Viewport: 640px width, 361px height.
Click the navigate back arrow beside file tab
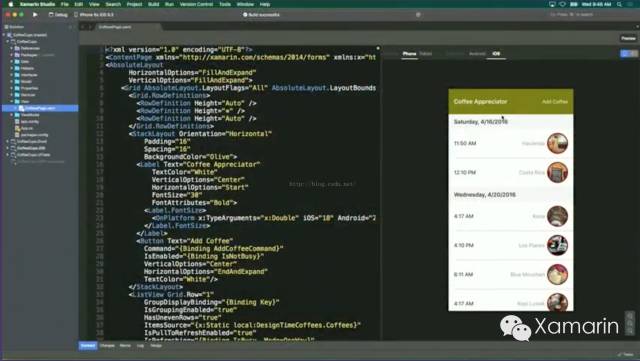83,27
